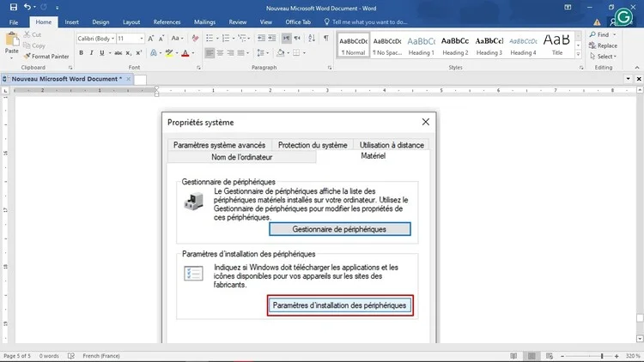Viewport: 644px width, 362px height.
Task: Click the Sort icon in Paragraph group
Action: pyautogui.click(x=311, y=39)
